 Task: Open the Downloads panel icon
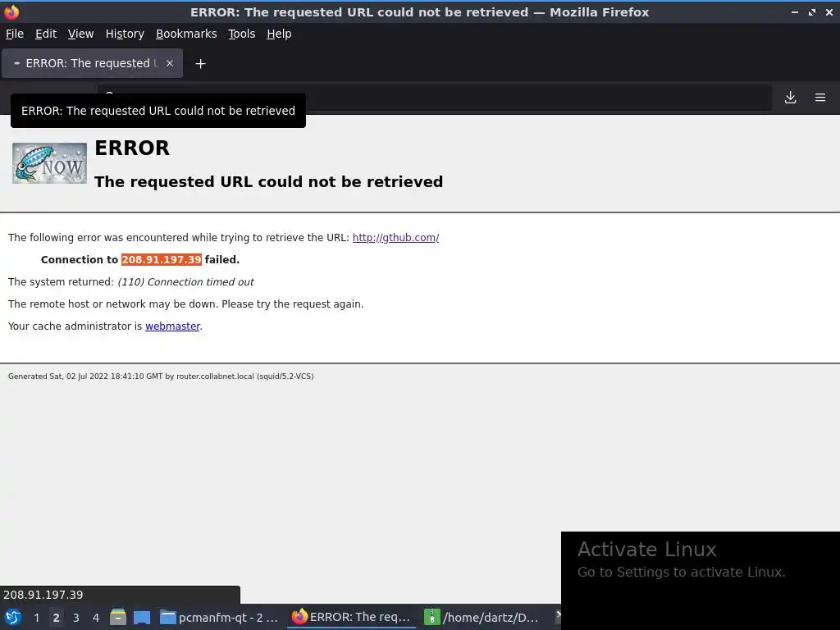coord(790,98)
